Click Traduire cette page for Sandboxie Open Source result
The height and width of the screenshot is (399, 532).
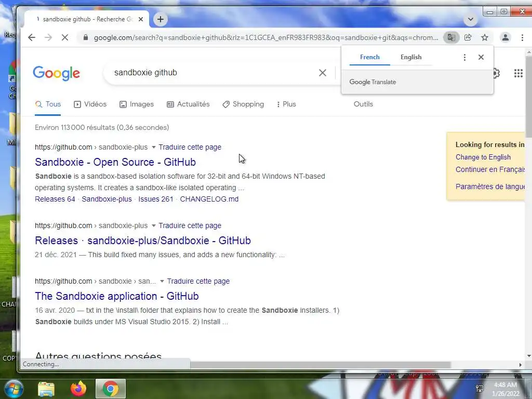[x=190, y=147]
